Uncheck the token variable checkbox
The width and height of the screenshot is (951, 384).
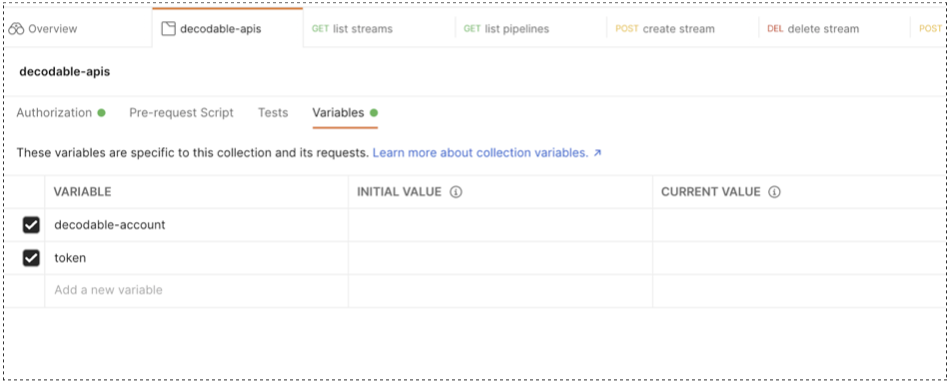pos(31,258)
